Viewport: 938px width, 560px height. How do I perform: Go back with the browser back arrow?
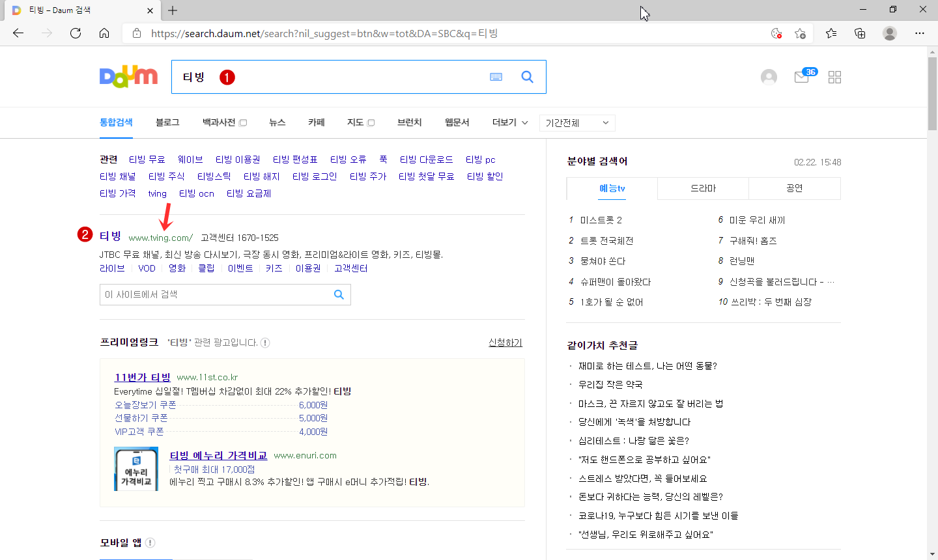(x=18, y=33)
